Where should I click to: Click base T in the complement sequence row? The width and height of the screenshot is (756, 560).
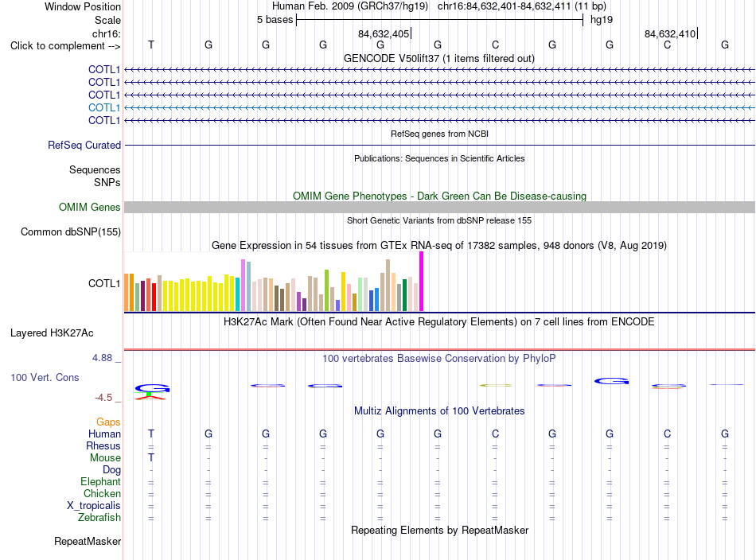pos(151,45)
